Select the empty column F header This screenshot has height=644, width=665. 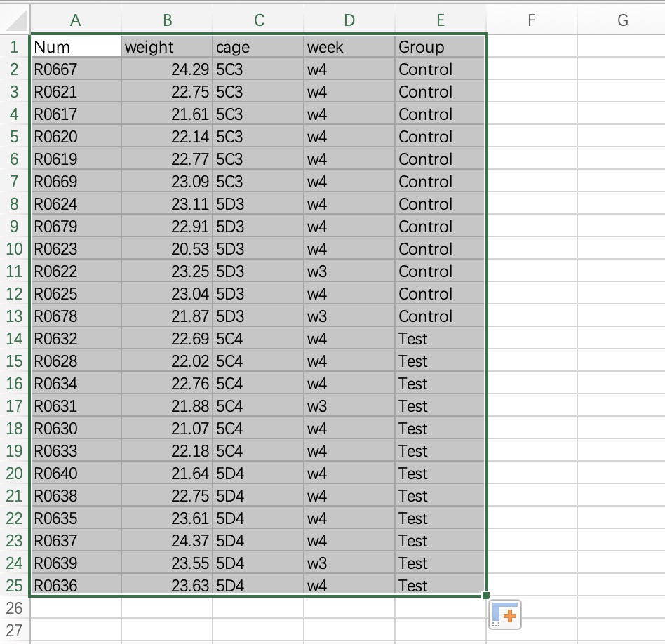(532, 21)
